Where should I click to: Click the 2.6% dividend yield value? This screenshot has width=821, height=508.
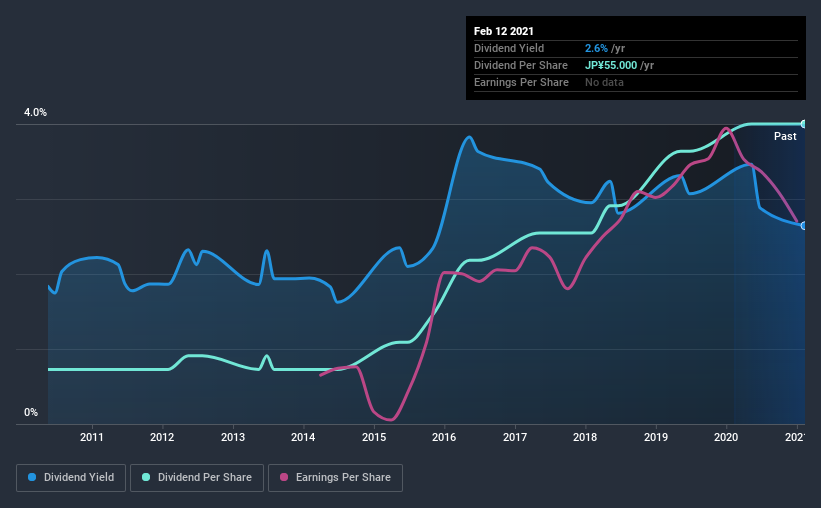tap(596, 48)
